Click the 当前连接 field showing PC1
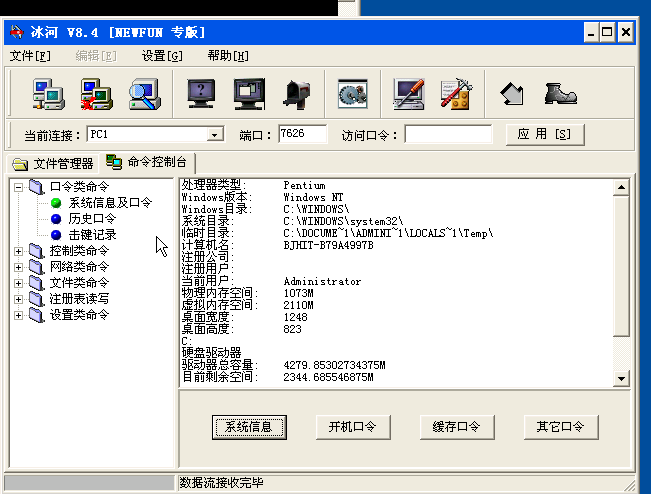Screen dimensions: 651x494 155,135
